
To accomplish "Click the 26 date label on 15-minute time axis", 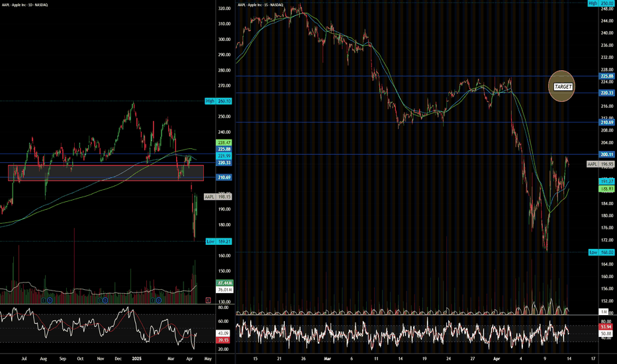I will 303,359.
